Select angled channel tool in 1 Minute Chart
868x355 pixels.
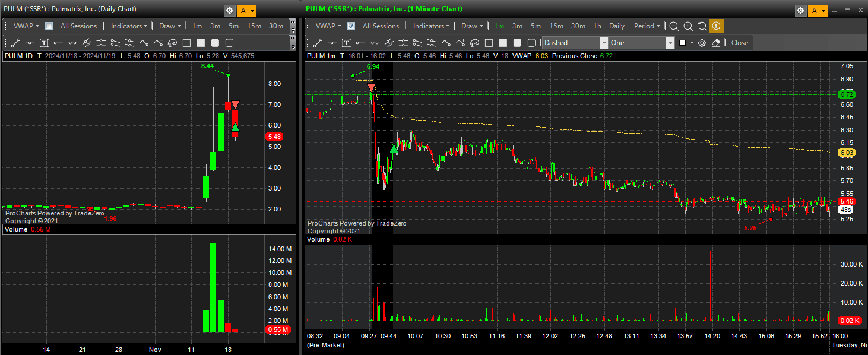coord(417,43)
